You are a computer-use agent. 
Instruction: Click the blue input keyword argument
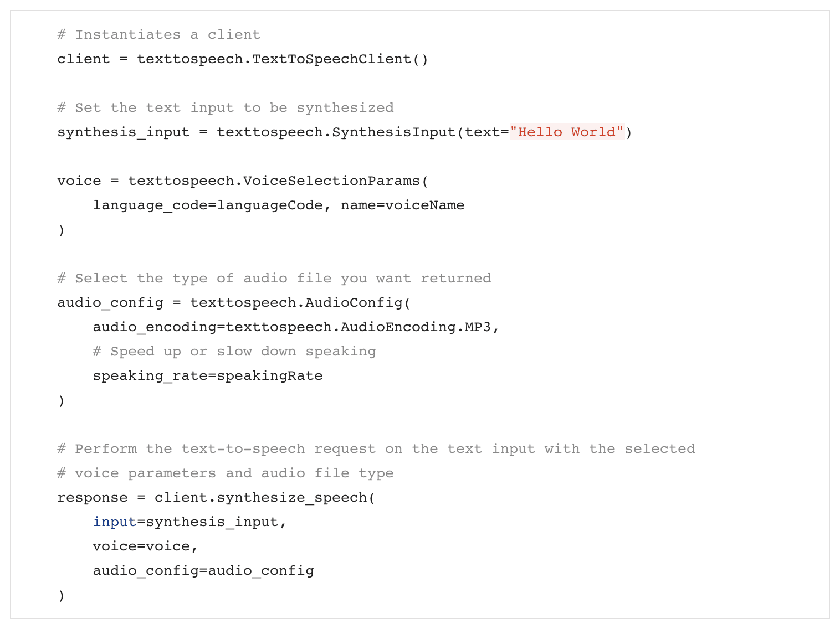click(x=114, y=522)
